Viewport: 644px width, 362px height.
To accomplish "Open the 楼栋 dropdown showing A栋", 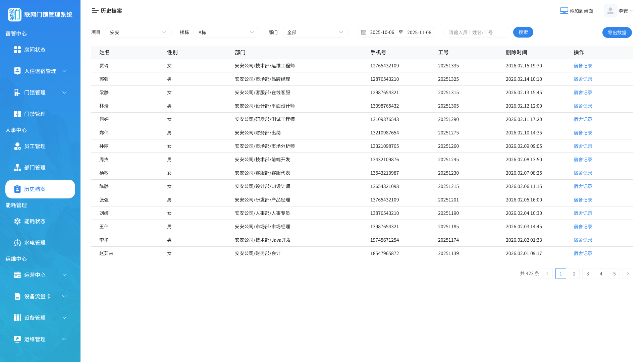I will point(227,32).
